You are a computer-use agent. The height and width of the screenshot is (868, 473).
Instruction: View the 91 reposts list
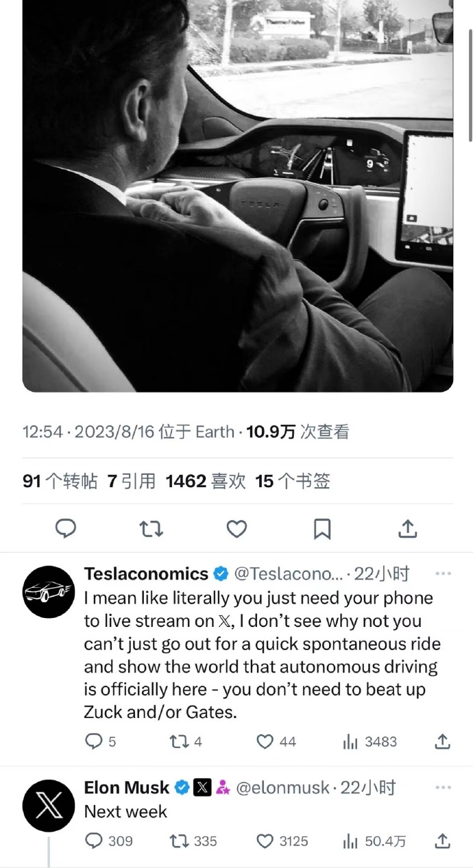[x=60, y=481]
